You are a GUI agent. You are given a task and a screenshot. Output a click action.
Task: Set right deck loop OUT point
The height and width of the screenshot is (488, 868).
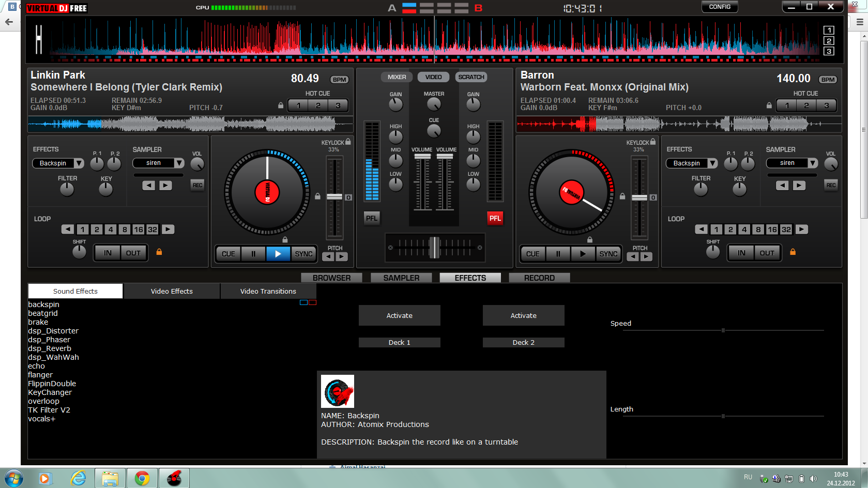(767, 253)
